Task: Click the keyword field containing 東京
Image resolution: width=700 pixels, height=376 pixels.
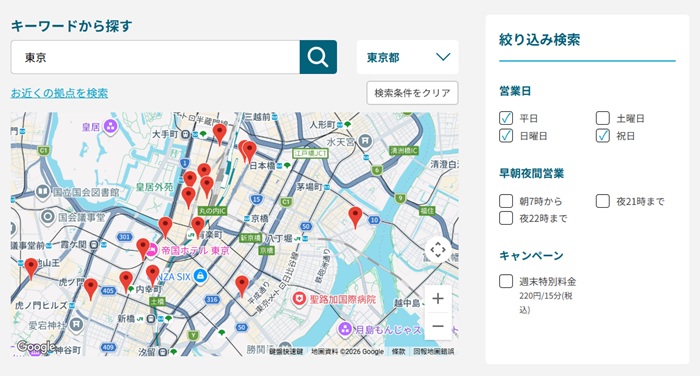Action: coord(155,57)
